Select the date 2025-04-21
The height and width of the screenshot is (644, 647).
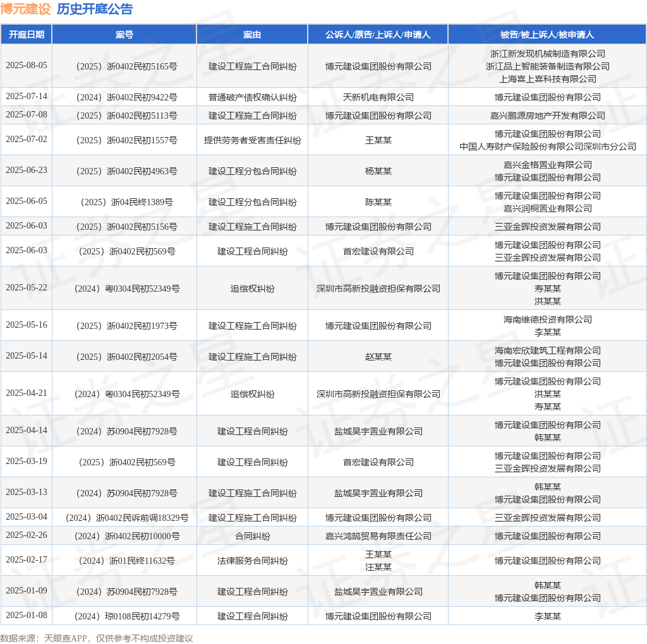coord(27,393)
